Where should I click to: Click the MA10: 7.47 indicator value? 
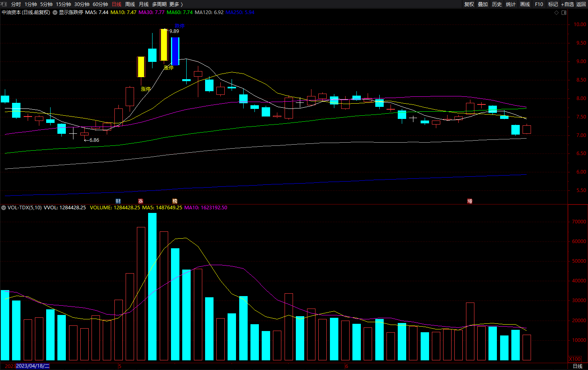pyautogui.click(x=123, y=12)
